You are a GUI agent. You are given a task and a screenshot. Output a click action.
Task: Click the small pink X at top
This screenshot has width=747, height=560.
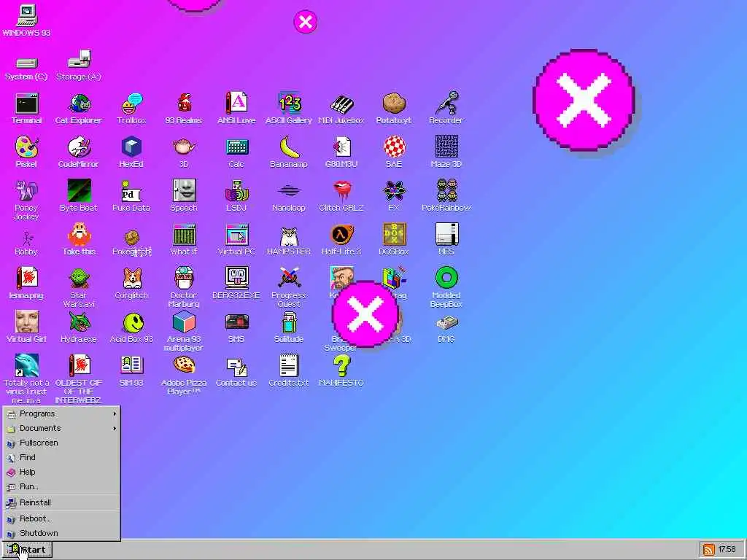point(306,22)
